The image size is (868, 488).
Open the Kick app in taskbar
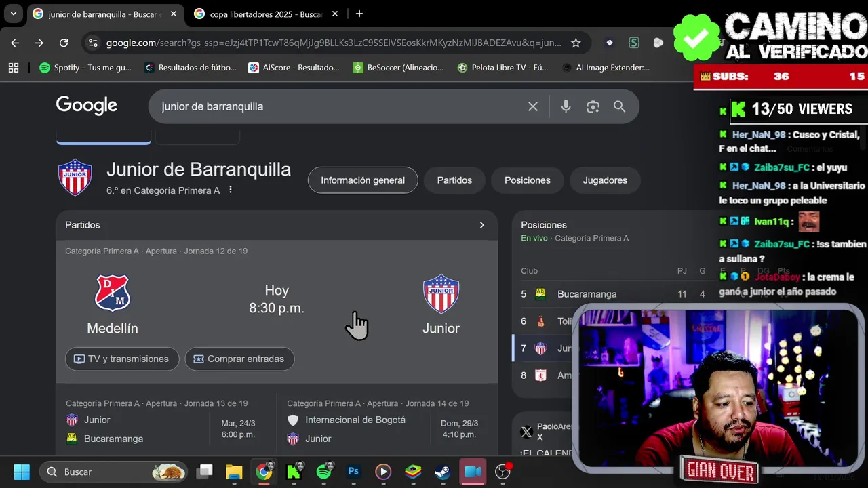294,472
